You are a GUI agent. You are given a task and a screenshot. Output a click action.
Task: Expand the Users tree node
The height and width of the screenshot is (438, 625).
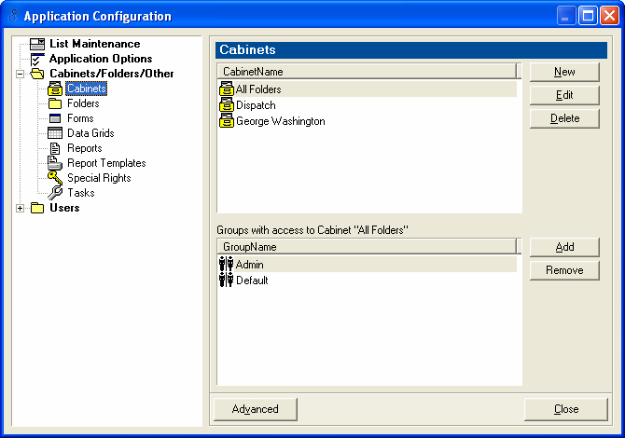(x=20, y=208)
